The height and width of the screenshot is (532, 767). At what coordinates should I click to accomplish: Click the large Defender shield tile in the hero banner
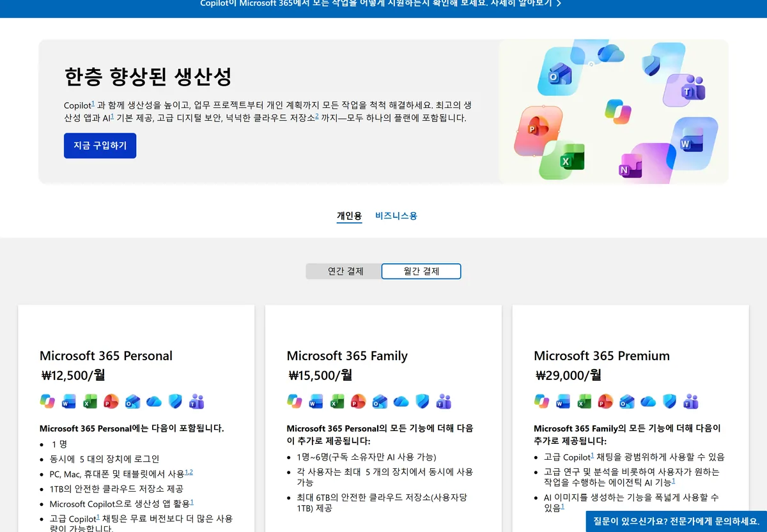653,64
